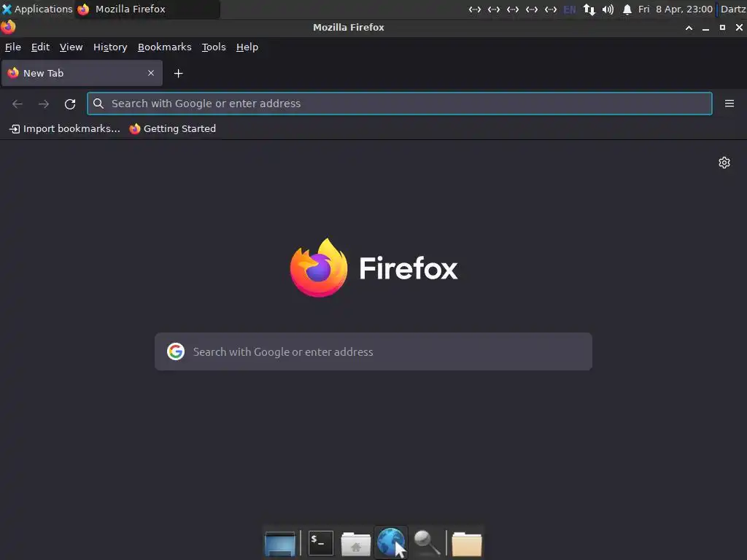Open application finder magnifier in dock
747x560 pixels.
click(x=426, y=542)
